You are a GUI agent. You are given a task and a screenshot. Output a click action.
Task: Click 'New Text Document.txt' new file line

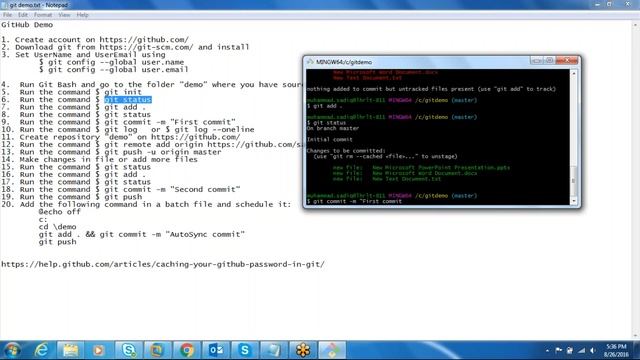[x=387, y=179]
